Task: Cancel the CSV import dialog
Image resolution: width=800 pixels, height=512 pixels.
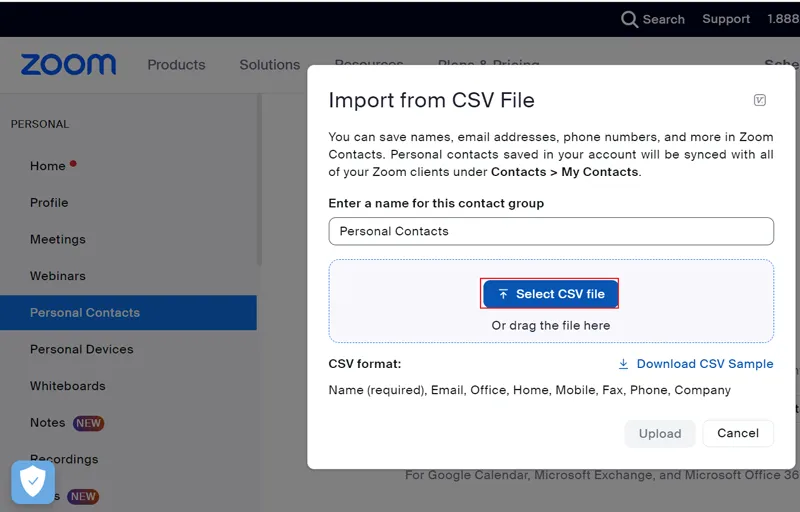Action: [738, 433]
